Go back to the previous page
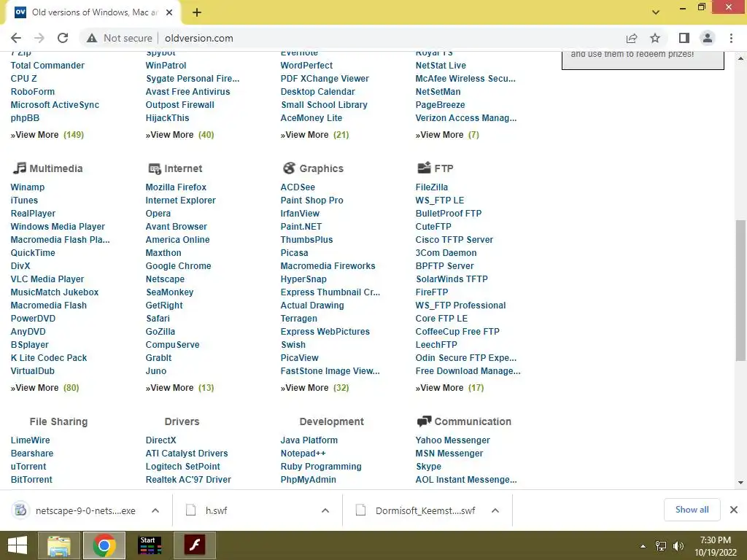 click(16, 38)
